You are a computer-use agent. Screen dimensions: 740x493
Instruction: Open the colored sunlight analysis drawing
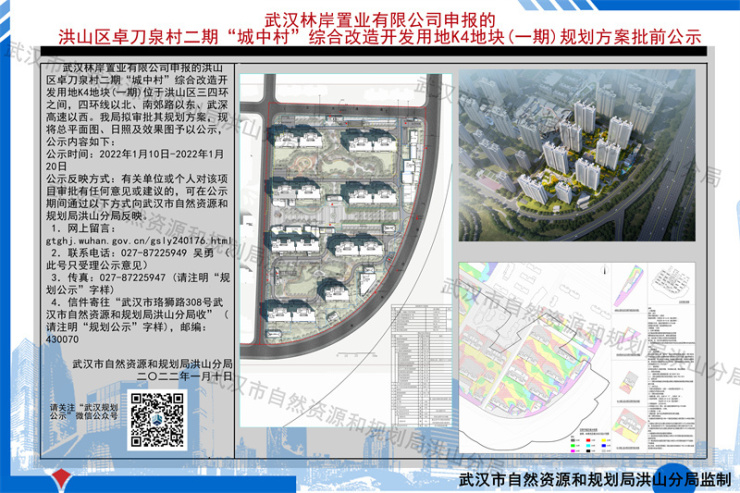click(577, 358)
